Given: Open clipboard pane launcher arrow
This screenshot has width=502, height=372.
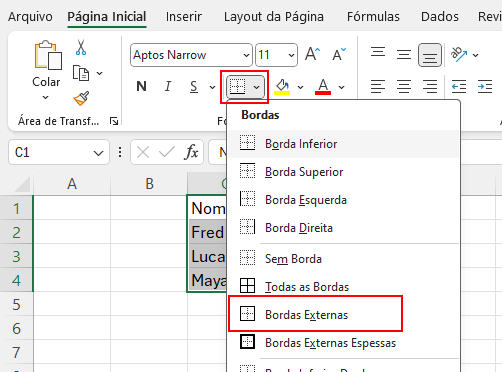Looking at the screenshot, I should 114,121.
